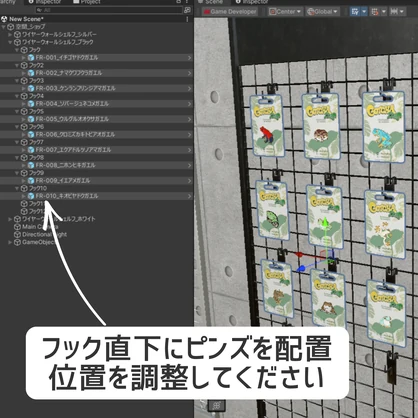Select the red frog pin card in scene
The image size is (418, 418).
[x=268, y=126]
